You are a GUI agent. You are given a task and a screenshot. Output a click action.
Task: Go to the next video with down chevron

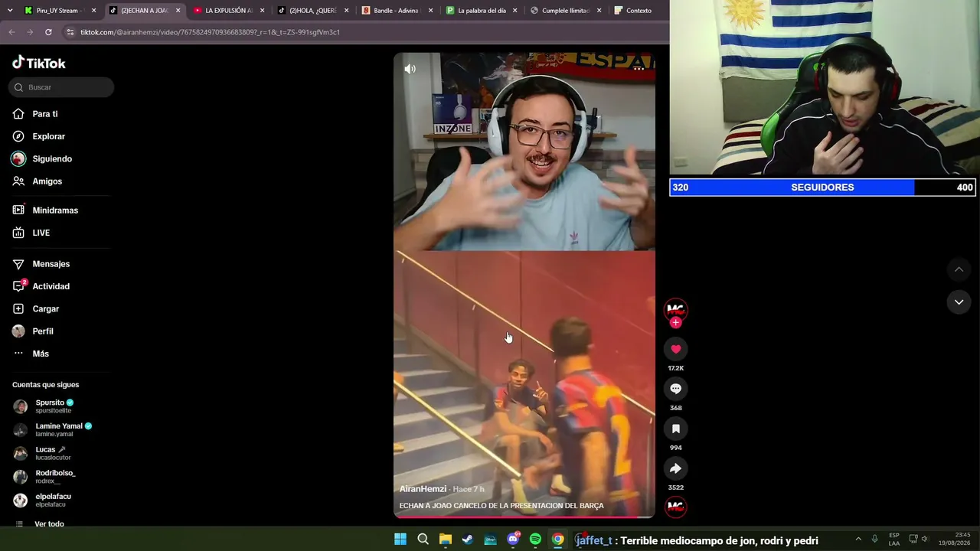tap(959, 302)
